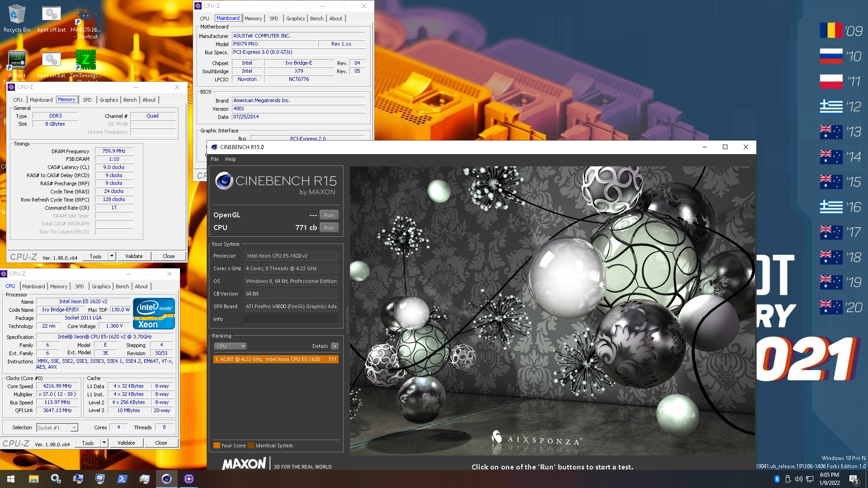Click the Your Score orange legend swatch
The image size is (868, 488).
[x=217, y=446]
